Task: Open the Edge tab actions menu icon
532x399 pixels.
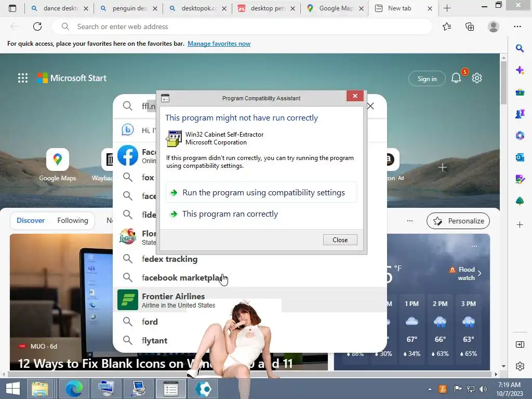Action: (x=12, y=8)
